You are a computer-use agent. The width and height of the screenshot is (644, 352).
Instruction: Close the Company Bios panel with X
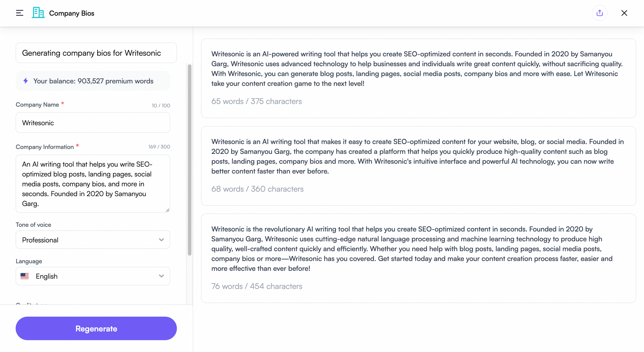pyautogui.click(x=624, y=13)
